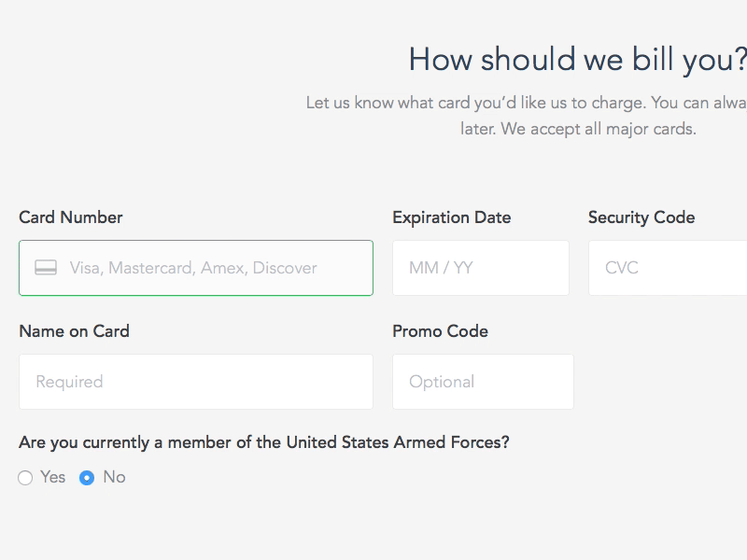Click the 'Yes' text beside the radio
The width and height of the screenshot is (747, 560).
pyautogui.click(x=53, y=477)
